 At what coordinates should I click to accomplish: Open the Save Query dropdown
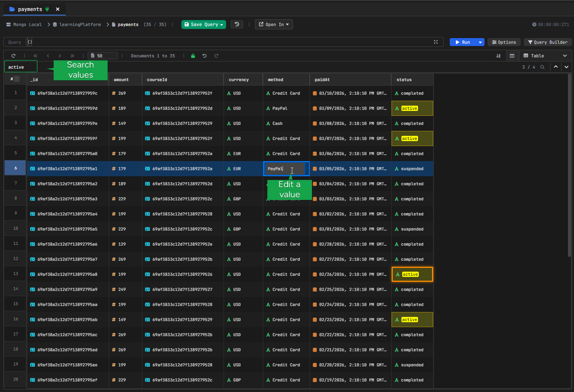pos(204,25)
